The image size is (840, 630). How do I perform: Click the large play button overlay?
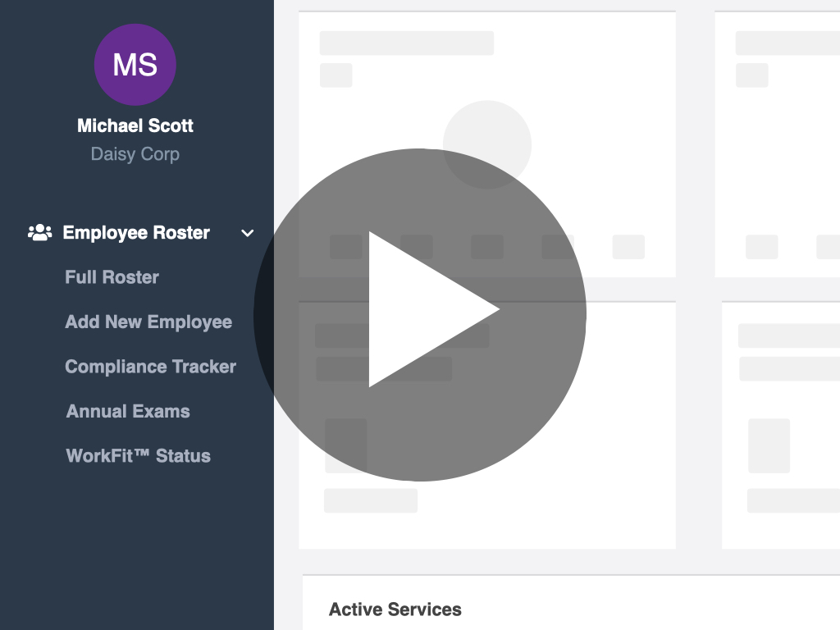pyautogui.click(x=419, y=314)
